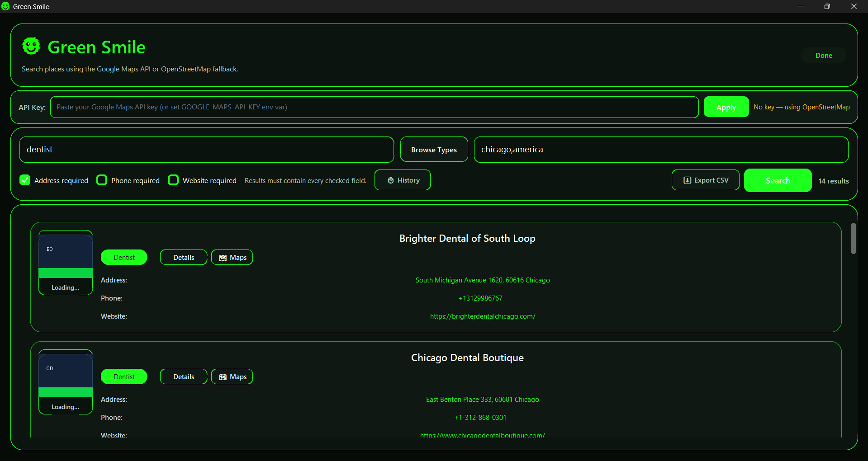Click the Dentist tag on Chicago Dental Boutique card

[x=124, y=376]
